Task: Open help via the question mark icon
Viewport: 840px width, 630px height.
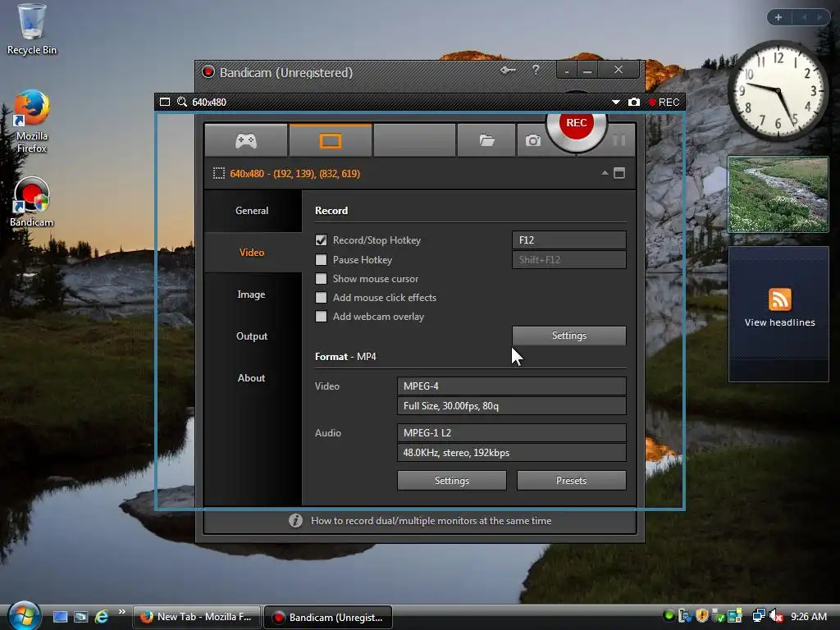Action: (536, 70)
